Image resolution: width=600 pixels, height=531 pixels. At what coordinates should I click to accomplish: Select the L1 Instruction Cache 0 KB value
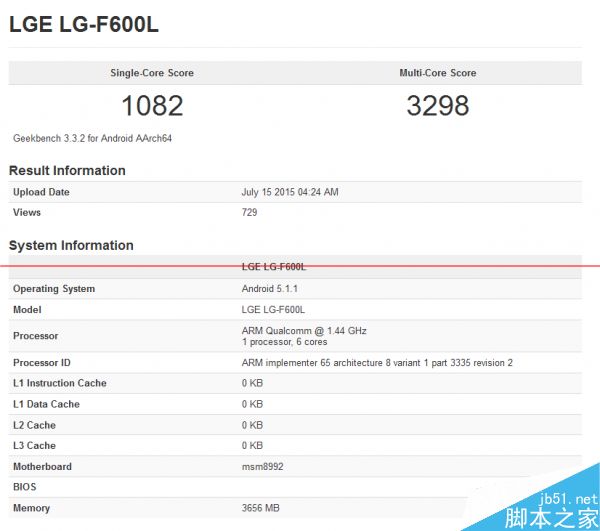pyautogui.click(x=252, y=383)
